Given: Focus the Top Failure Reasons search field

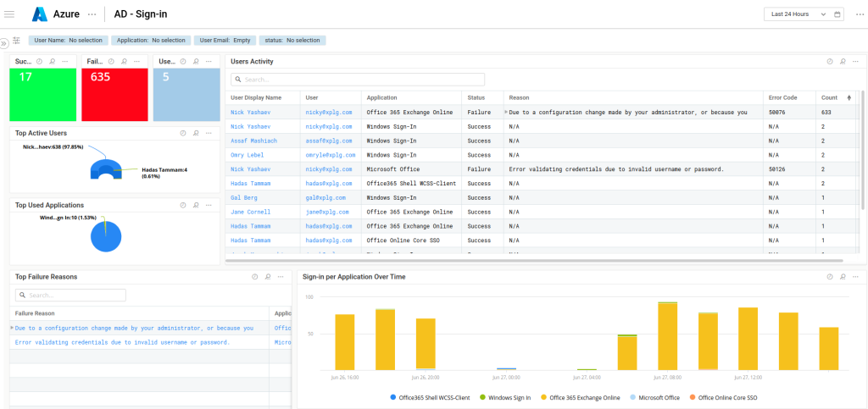Looking at the screenshot, I should (x=70, y=296).
